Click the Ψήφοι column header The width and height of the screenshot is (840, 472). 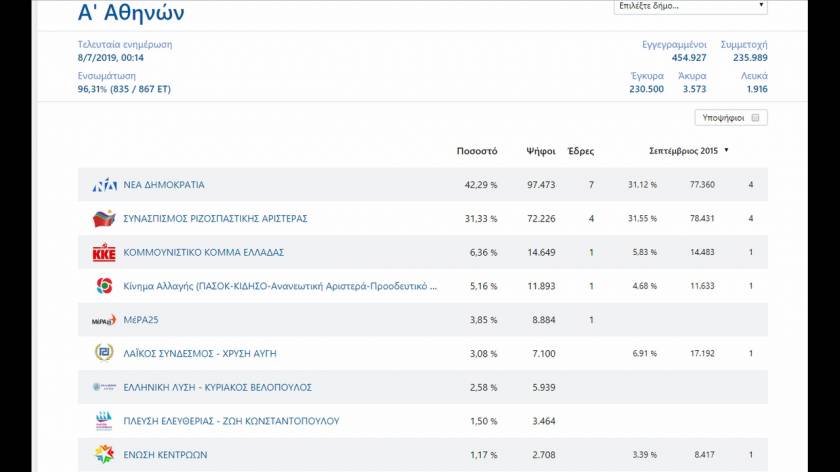tap(541, 151)
